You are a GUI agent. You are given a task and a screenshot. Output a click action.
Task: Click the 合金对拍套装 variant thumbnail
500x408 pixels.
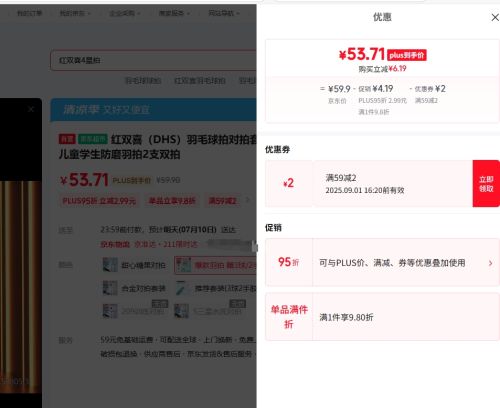[x=110, y=288]
